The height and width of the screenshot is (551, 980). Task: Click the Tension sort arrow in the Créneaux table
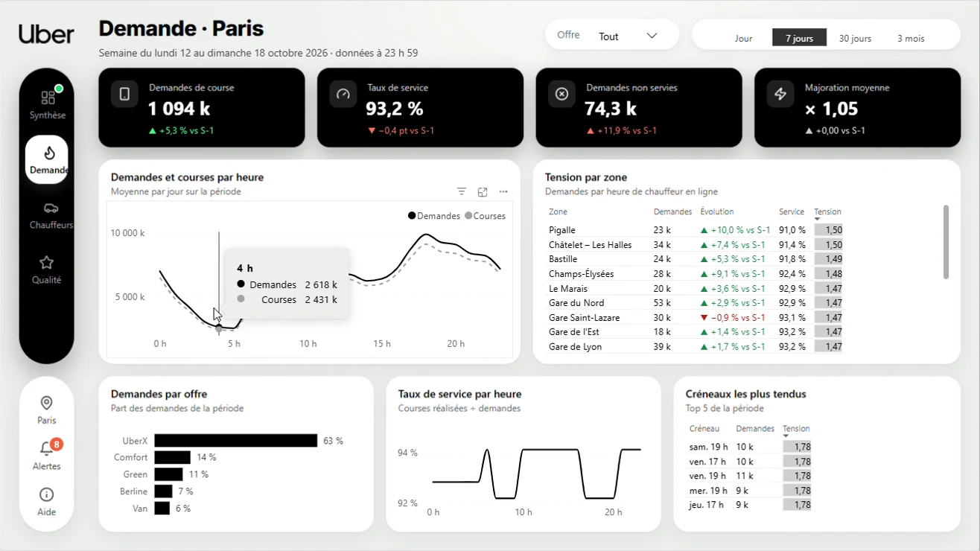click(x=786, y=436)
